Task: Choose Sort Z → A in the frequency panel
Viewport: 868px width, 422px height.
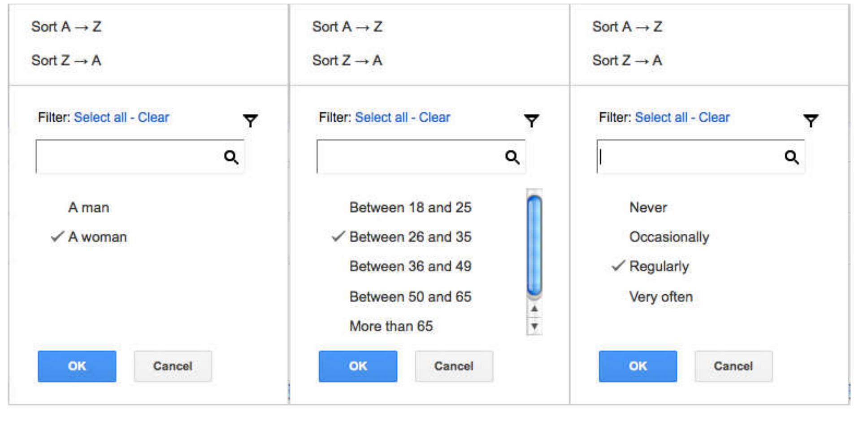Action: point(627,60)
